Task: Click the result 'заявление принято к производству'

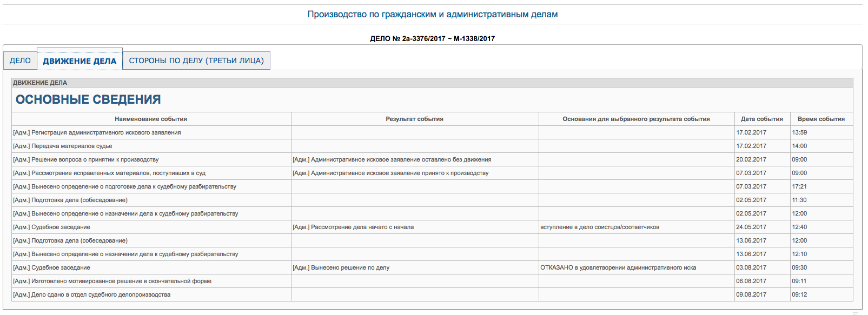Action: [x=390, y=173]
